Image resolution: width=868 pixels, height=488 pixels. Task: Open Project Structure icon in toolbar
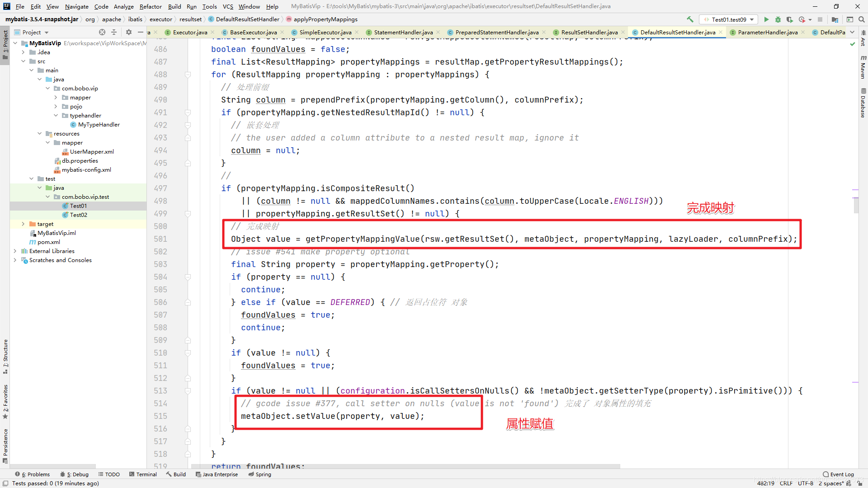[x=835, y=19]
